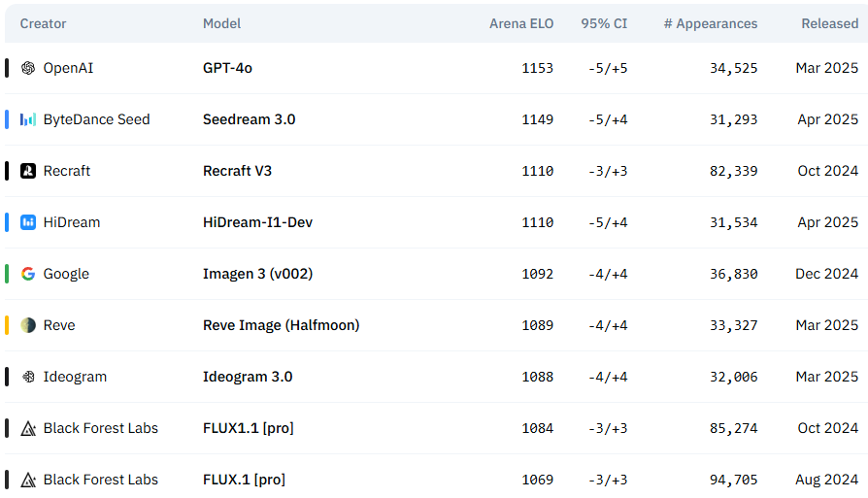Select the Google creator name

click(66, 274)
